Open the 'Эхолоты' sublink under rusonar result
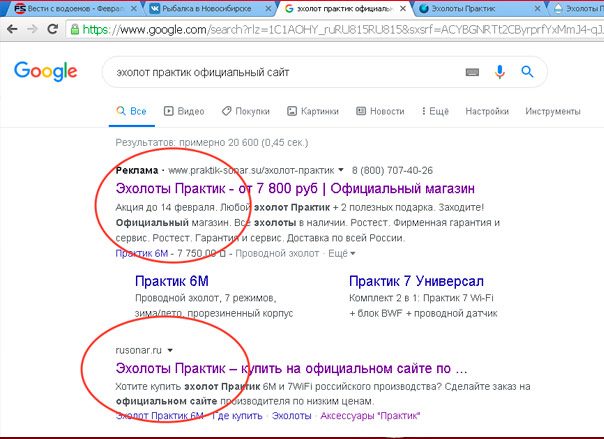604x439 pixels. coord(292,416)
